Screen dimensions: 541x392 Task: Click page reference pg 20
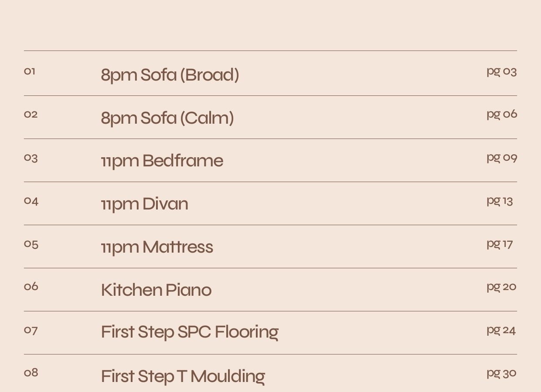tap(501, 287)
